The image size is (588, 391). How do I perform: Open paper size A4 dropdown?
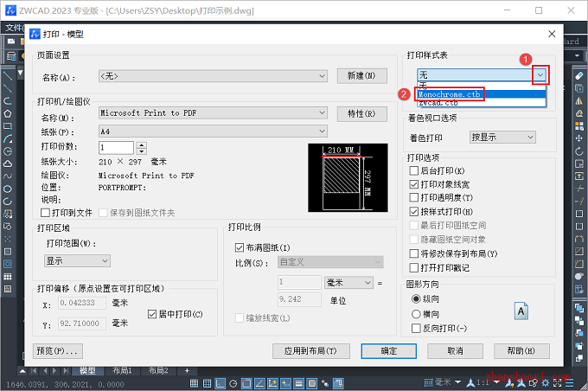pos(213,131)
